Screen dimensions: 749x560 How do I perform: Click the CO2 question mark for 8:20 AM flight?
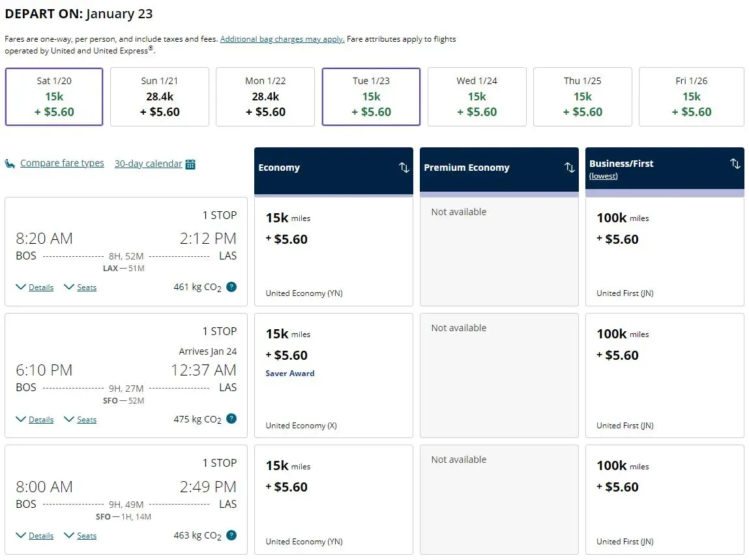point(231,287)
